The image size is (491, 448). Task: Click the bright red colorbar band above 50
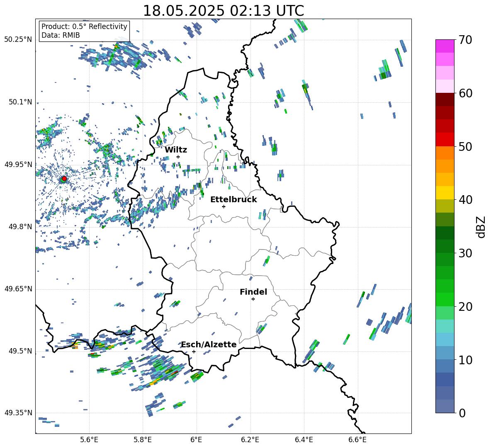445,139
